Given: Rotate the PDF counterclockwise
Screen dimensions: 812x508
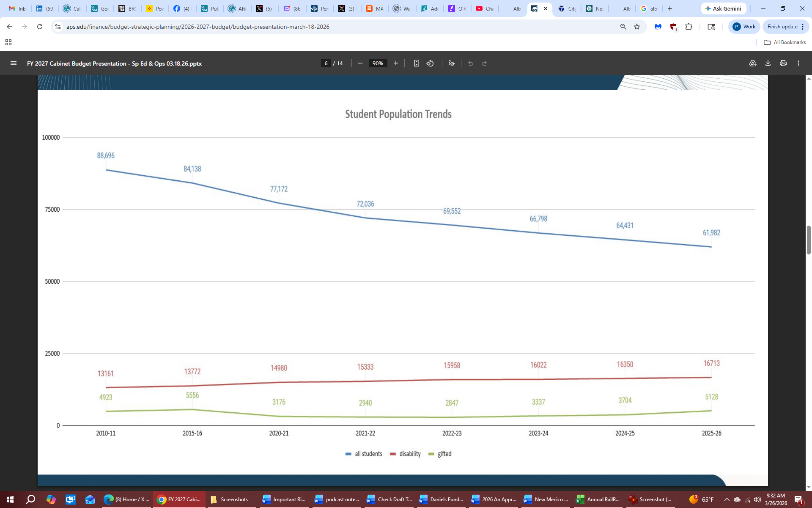Looking at the screenshot, I should tap(430, 63).
